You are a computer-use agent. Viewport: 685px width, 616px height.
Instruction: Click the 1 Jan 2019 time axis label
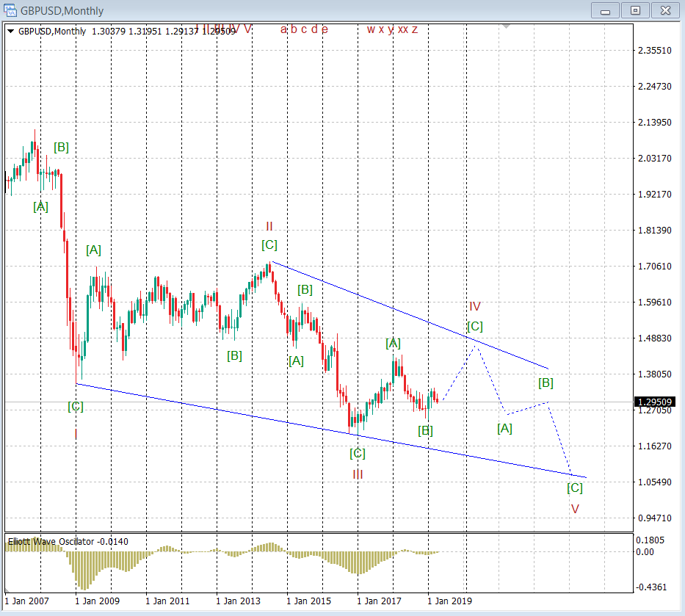coord(449,601)
